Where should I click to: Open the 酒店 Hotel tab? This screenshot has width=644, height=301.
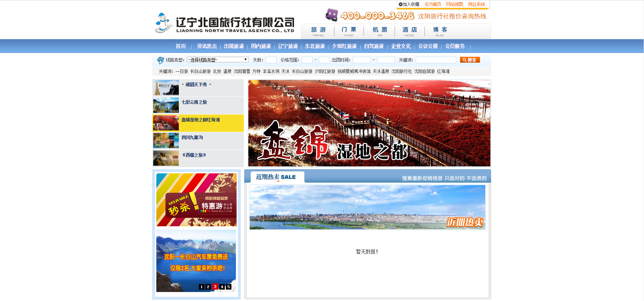(410, 31)
